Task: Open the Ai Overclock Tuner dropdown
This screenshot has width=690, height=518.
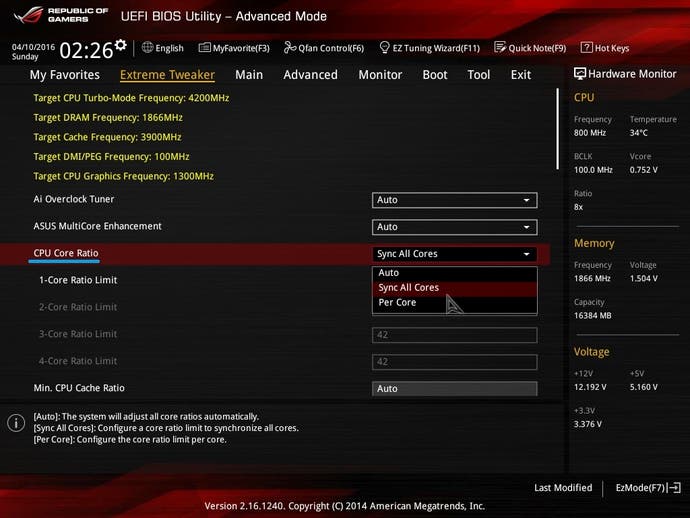Action: (x=455, y=200)
